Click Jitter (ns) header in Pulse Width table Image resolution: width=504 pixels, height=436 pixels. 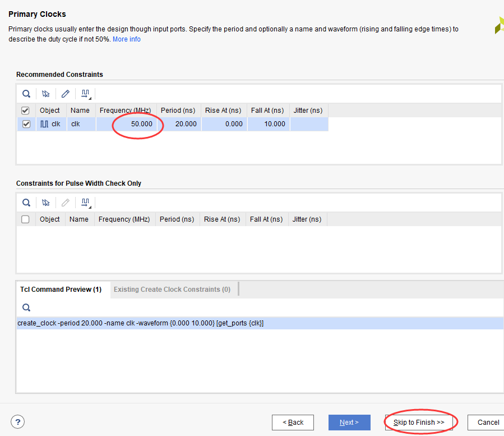point(308,219)
